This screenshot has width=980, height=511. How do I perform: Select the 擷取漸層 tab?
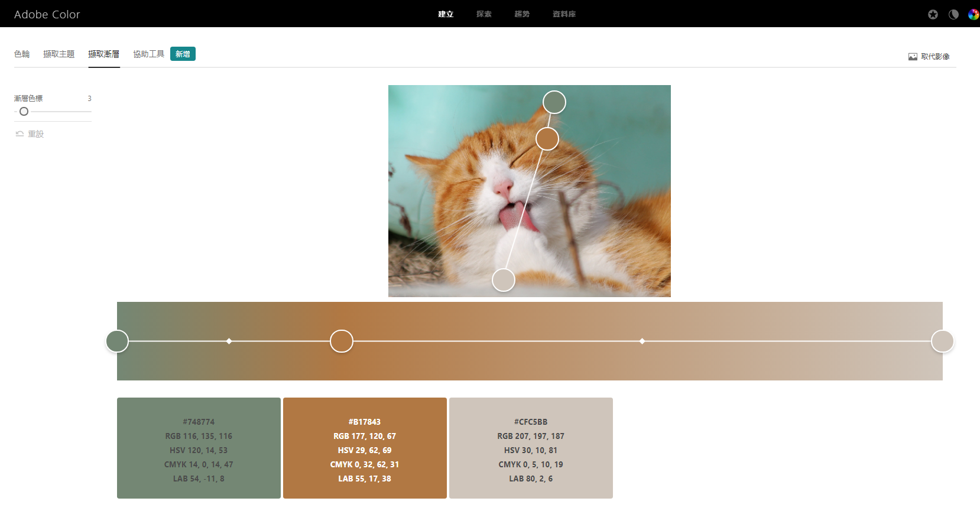[x=104, y=54]
